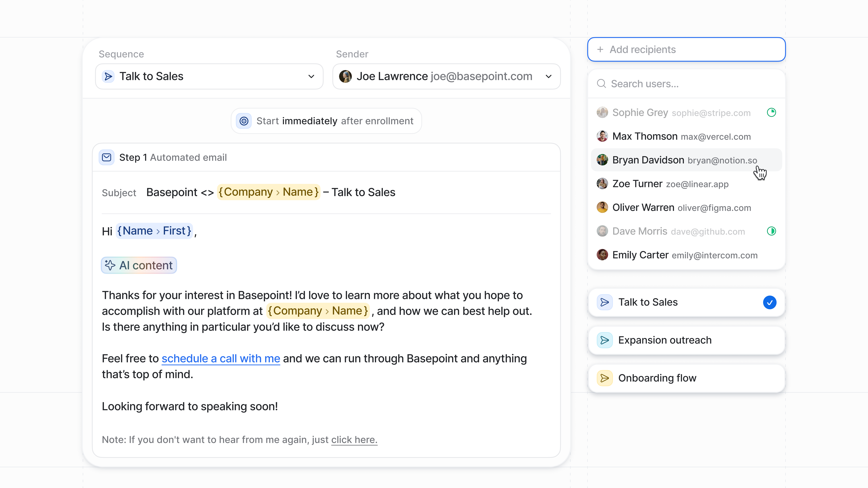Click the plus icon in Add recipients
Viewport: 868px width, 488px height.
pos(600,49)
